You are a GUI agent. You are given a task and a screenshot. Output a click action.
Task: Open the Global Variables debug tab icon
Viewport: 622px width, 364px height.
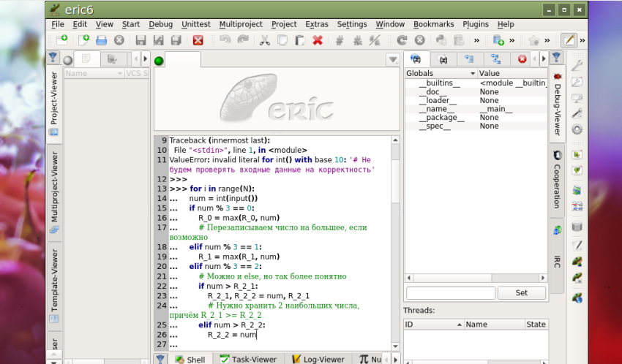[x=416, y=59]
